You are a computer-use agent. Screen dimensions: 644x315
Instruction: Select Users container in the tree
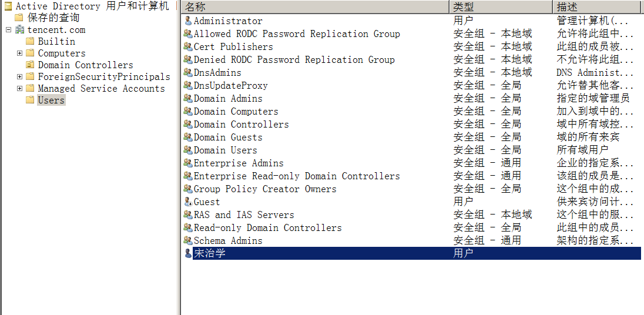point(51,100)
